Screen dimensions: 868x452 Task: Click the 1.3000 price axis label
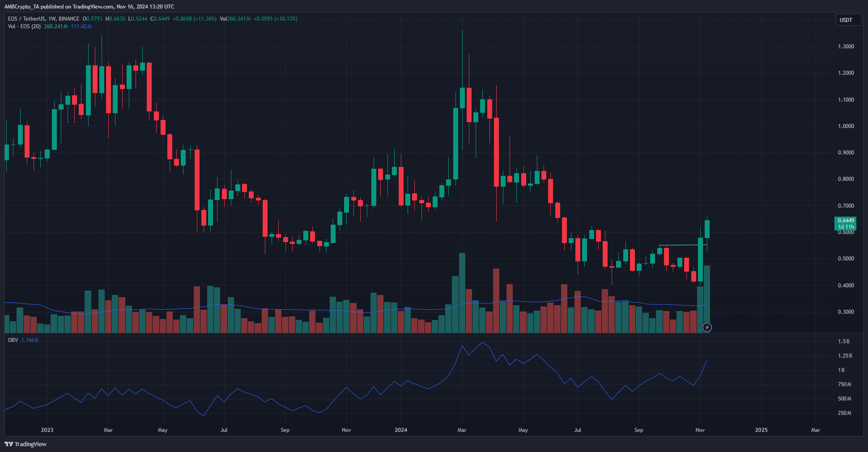[846, 47]
